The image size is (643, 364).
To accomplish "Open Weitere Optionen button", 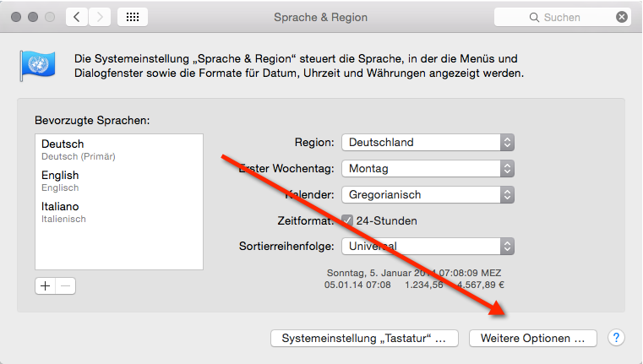I will [532, 339].
